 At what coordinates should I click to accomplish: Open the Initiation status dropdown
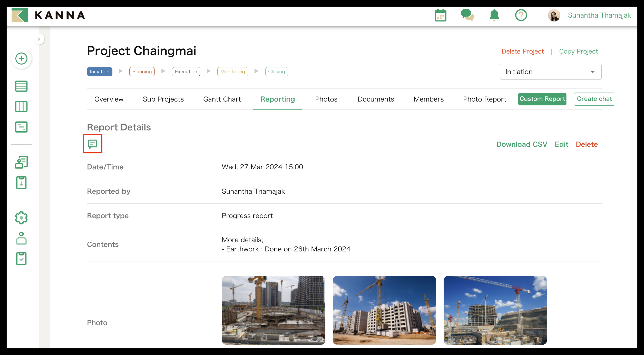coord(550,72)
